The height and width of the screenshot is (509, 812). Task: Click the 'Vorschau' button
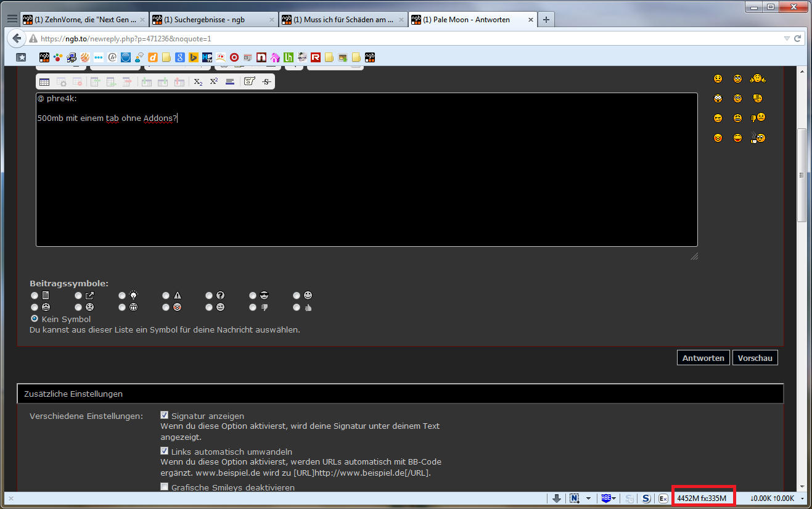point(755,358)
